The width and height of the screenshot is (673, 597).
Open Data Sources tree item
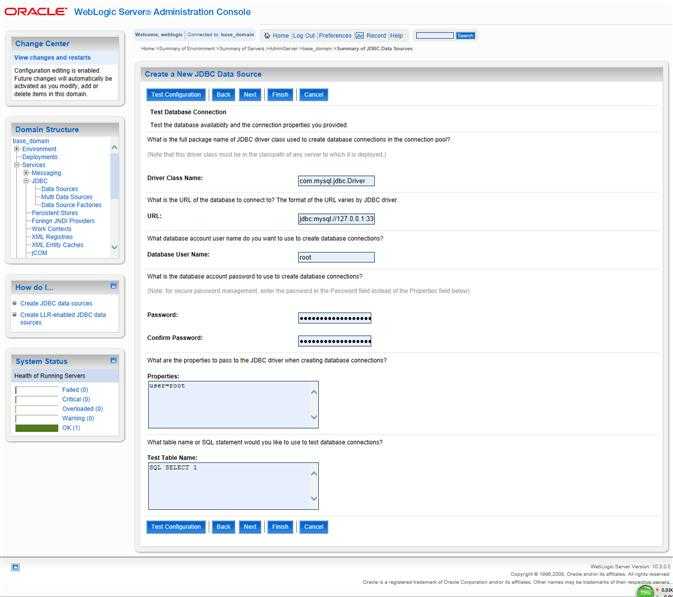click(x=60, y=189)
